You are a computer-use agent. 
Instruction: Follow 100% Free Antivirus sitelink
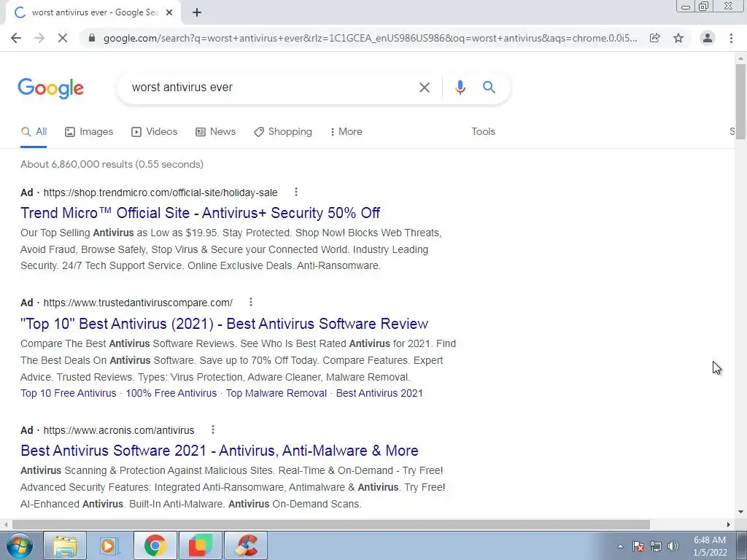click(x=171, y=393)
